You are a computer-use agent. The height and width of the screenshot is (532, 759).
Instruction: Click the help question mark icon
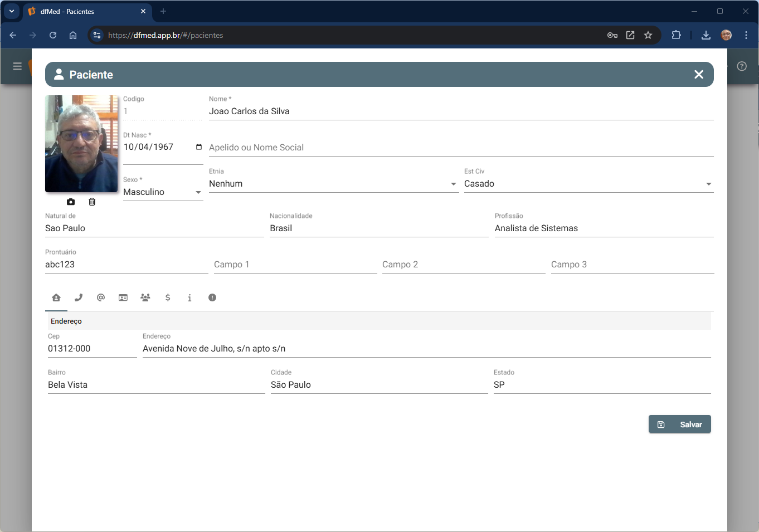coord(742,66)
